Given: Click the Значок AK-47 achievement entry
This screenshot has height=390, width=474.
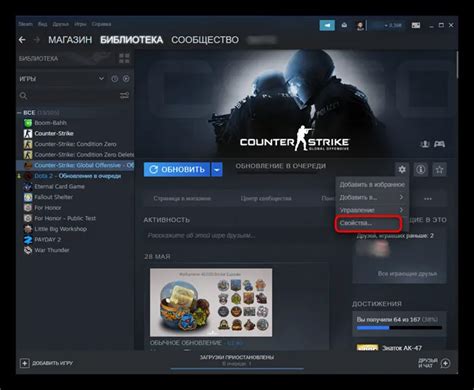Looking at the screenshot, I should click(x=399, y=348).
